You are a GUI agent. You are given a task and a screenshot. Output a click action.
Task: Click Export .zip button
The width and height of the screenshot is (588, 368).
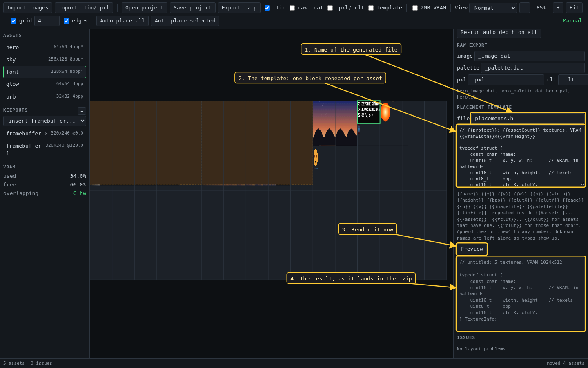point(239,8)
